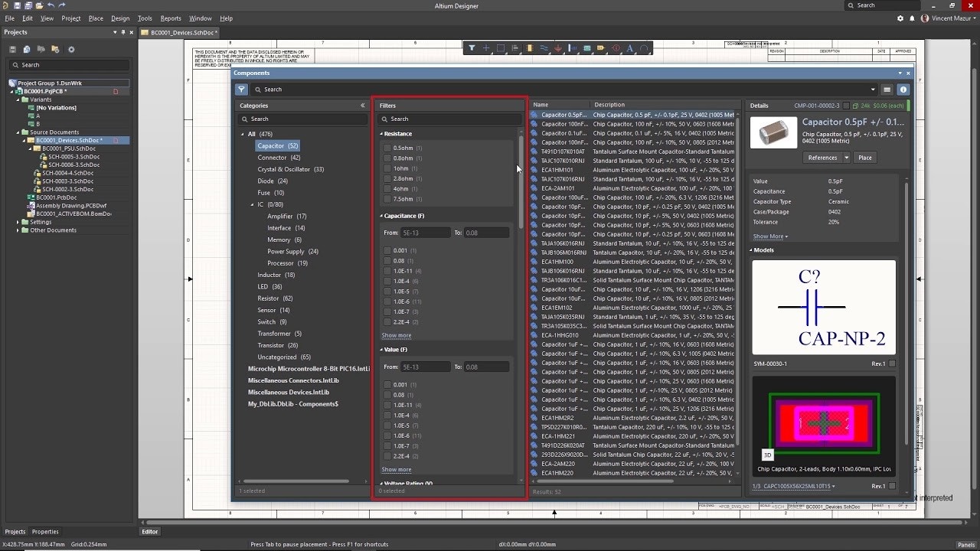Toggle the info details button in the Components panel

click(903, 90)
